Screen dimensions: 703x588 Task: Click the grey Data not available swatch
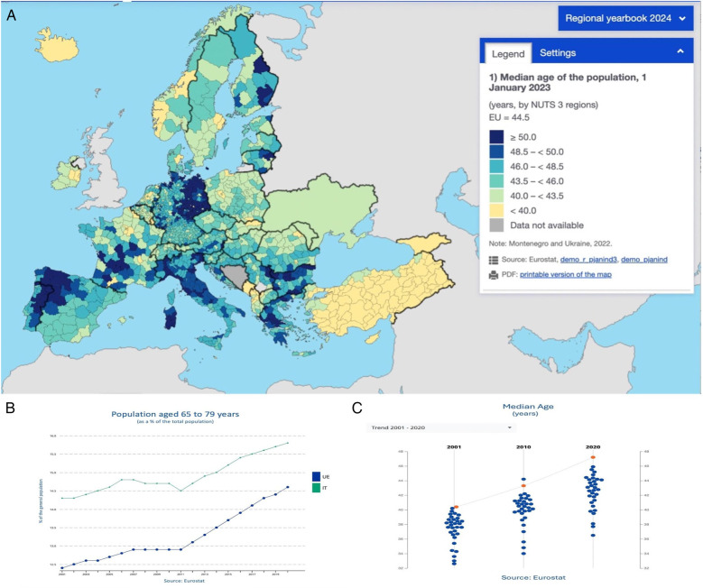tap(496, 225)
